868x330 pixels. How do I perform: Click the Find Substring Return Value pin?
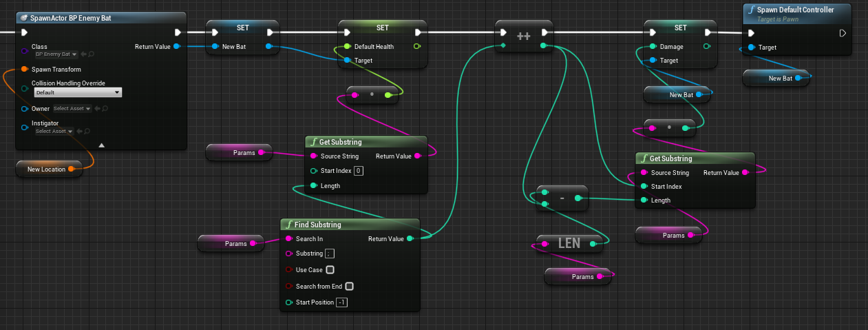pos(410,238)
